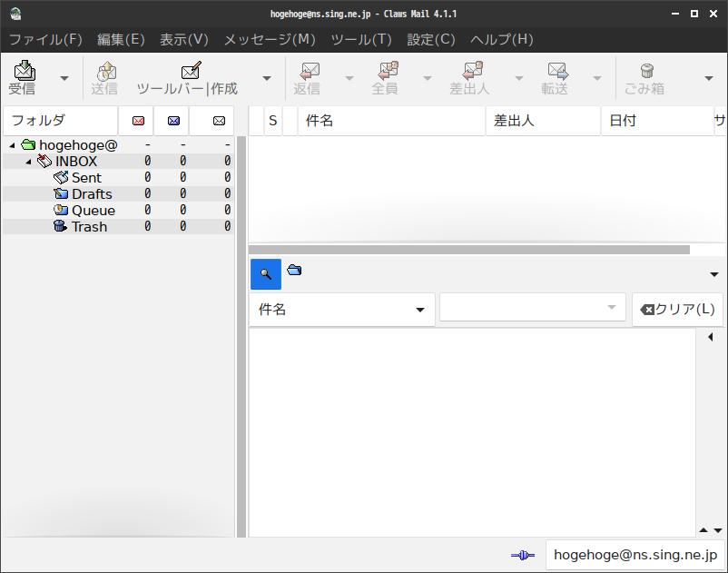Toggle the quick search magnifier button
728x573 pixels.
266,274
